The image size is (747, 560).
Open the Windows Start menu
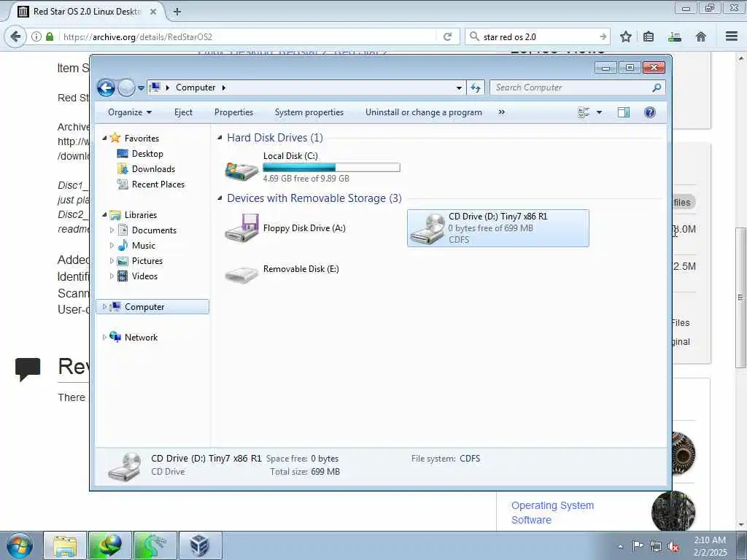pyautogui.click(x=19, y=545)
